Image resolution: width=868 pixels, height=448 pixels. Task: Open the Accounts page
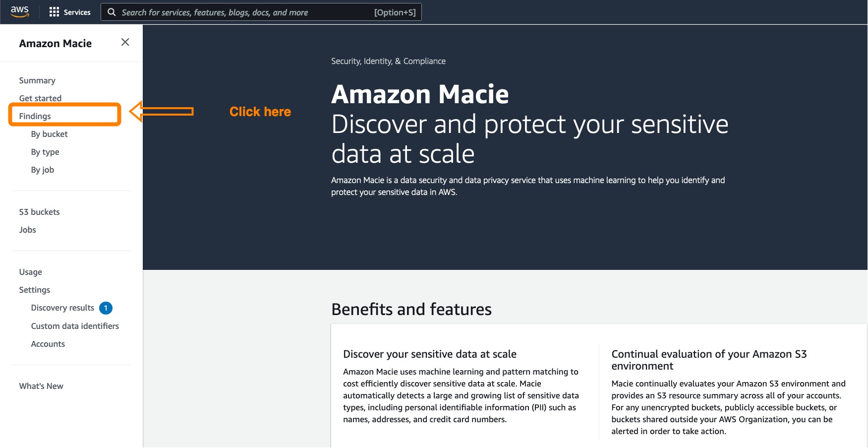[48, 344]
